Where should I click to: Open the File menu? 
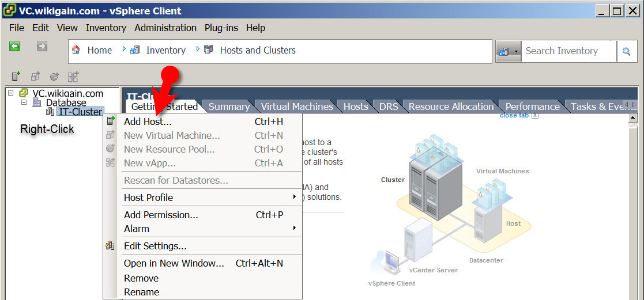point(17,28)
